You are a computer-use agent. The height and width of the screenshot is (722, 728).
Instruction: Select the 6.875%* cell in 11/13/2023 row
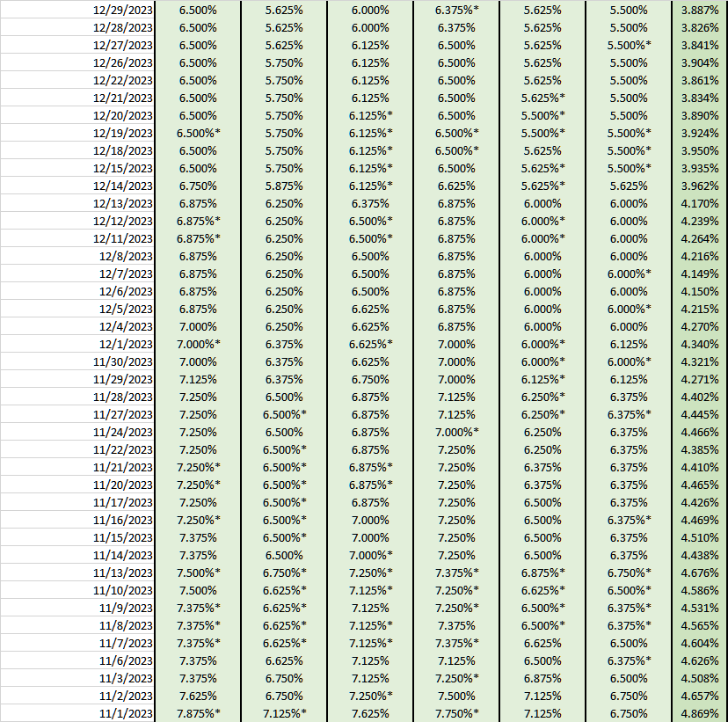click(542, 572)
